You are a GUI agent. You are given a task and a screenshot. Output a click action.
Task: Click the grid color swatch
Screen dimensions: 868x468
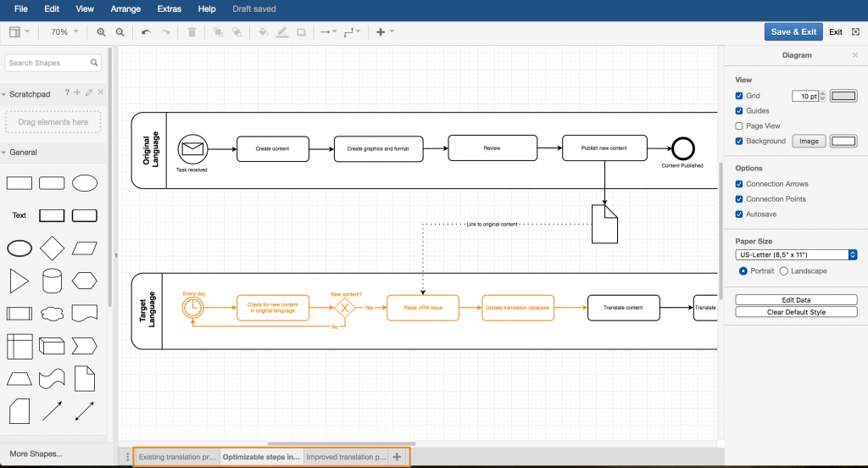(x=843, y=96)
